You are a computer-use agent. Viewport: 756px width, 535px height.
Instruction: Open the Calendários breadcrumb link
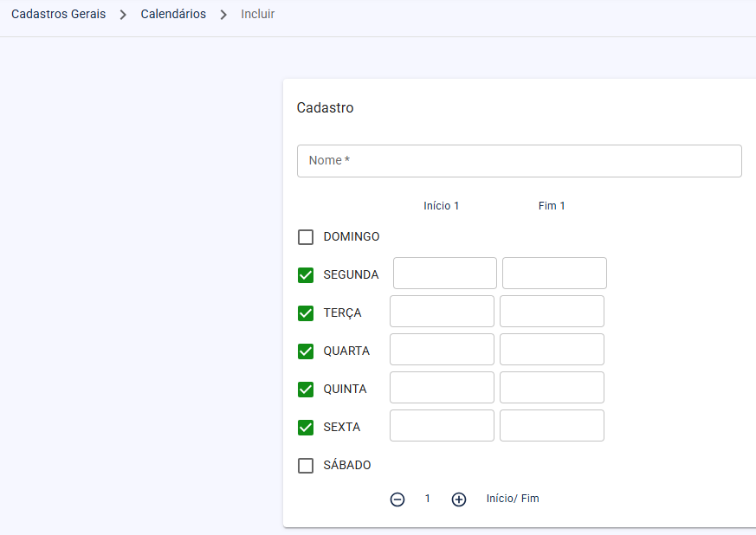[173, 14]
